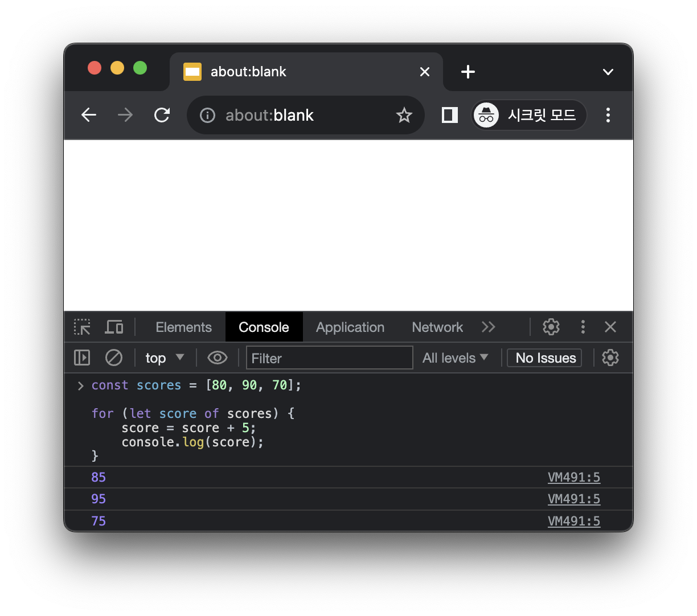Expand the tab search chevron
Image resolution: width=697 pixels, height=616 pixels.
pyautogui.click(x=608, y=72)
